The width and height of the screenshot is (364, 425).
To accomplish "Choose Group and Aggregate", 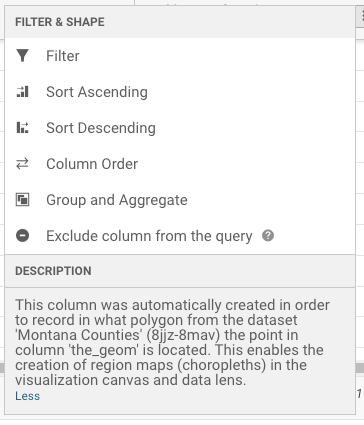I will 180,200.
